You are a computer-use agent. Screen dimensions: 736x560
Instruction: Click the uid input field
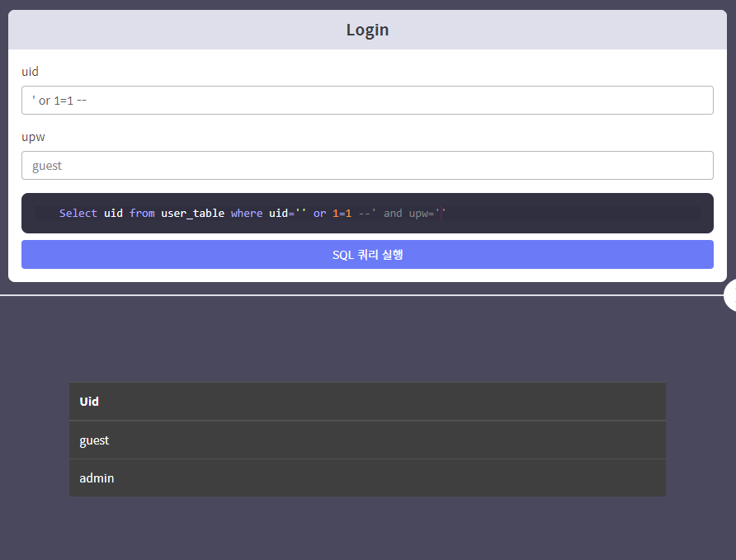367,101
